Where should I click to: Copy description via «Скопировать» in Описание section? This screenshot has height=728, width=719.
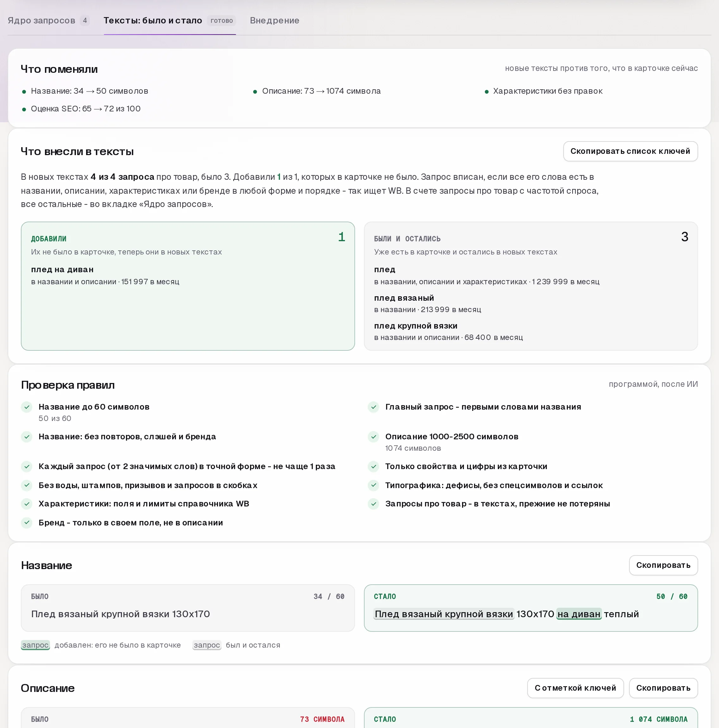pyautogui.click(x=663, y=688)
